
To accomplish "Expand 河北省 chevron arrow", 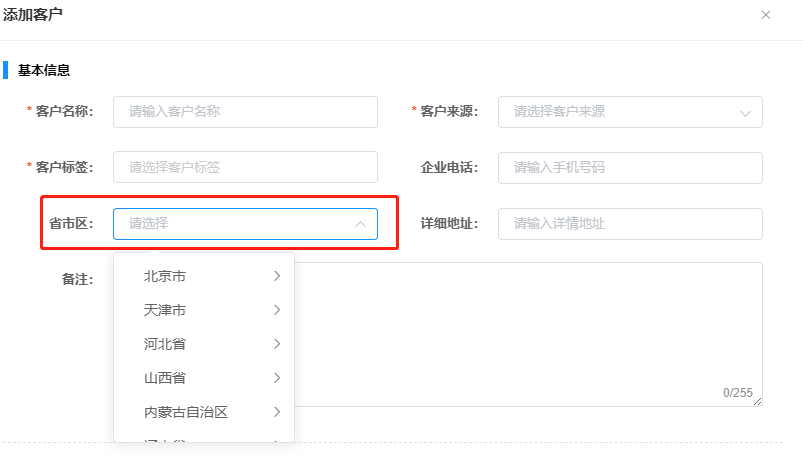I will click(x=277, y=344).
